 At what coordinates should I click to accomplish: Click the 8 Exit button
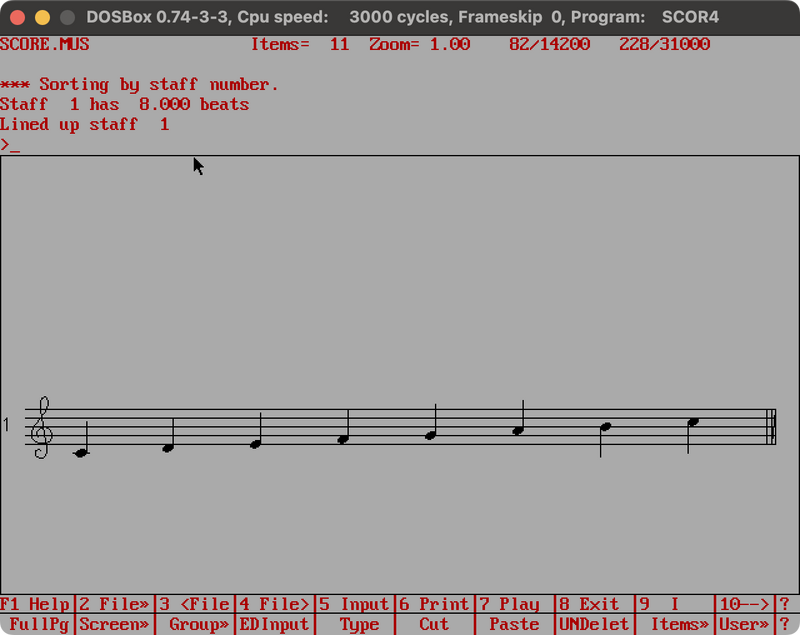(594, 604)
